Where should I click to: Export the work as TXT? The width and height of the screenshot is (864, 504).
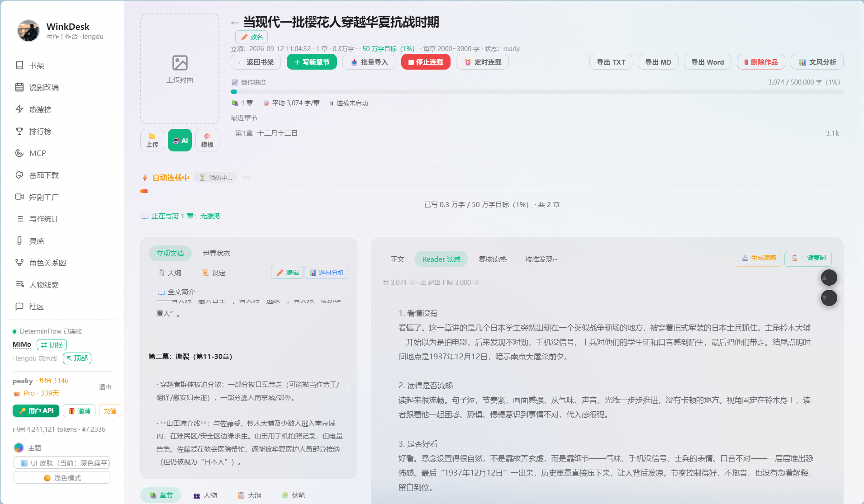tap(611, 62)
